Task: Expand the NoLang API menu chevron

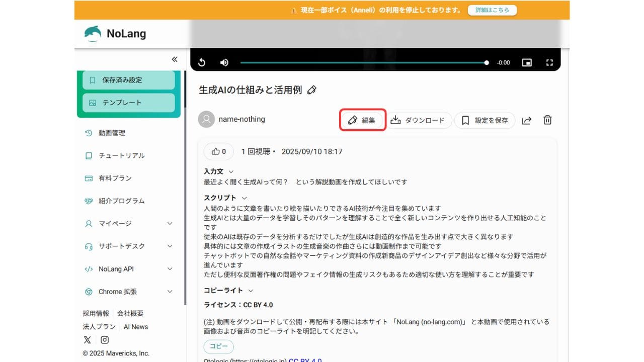Action: point(170,269)
